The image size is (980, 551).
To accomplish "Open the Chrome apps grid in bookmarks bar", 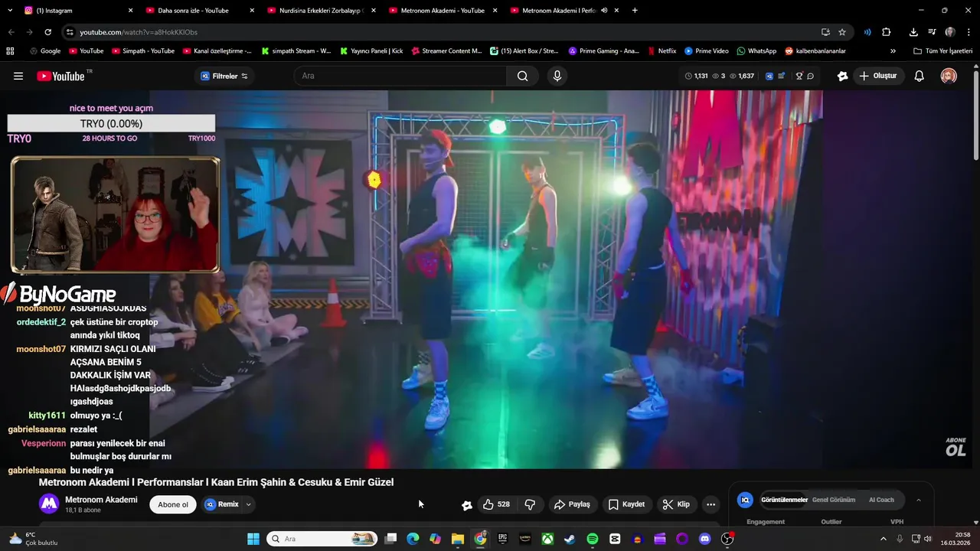I will (10, 51).
